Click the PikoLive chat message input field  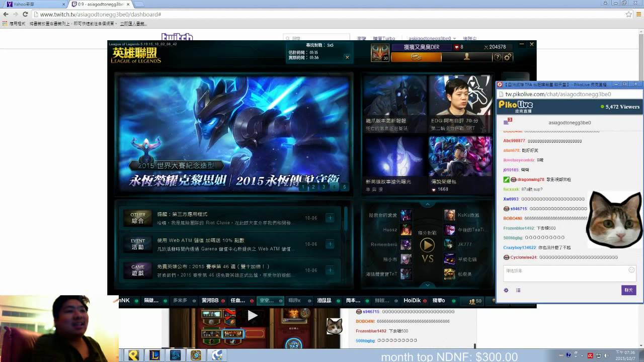[x=570, y=274]
